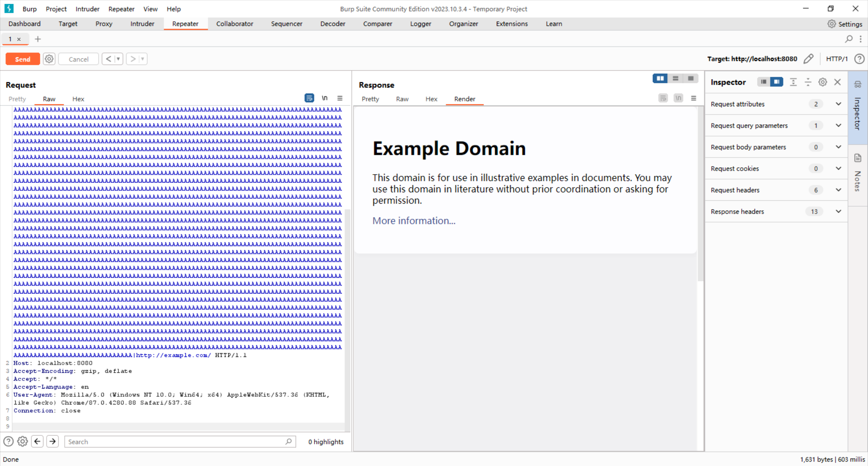Click in the search field
The height and width of the screenshot is (466, 868).
click(176, 442)
